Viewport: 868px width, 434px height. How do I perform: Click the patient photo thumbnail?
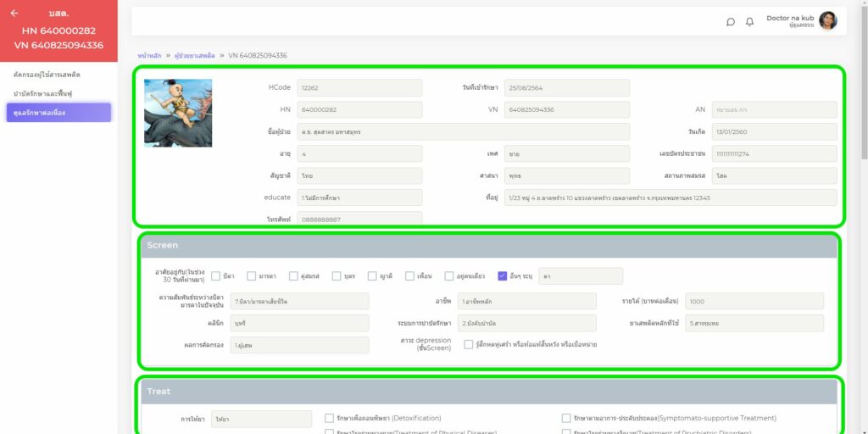pos(178,113)
